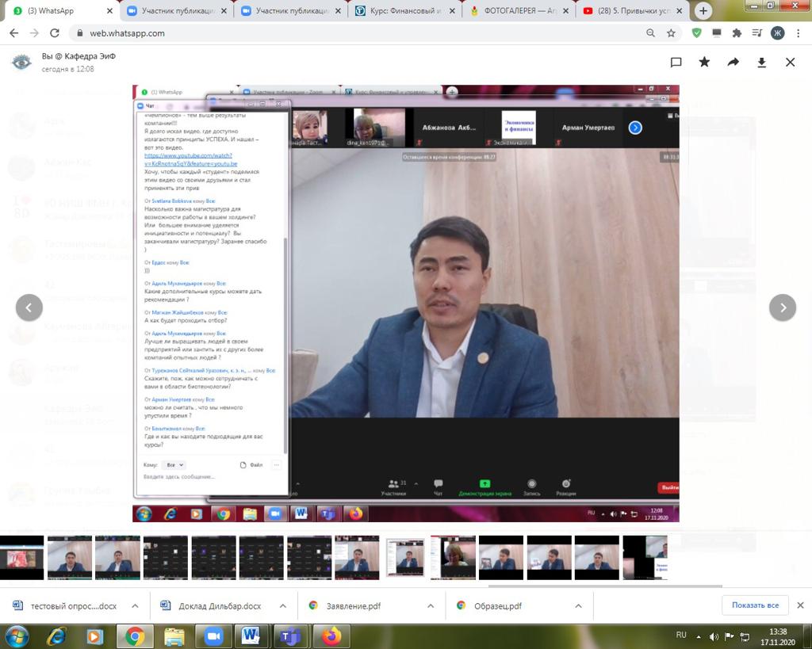Go to the next image with the right arrow
The height and width of the screenshot is (649, 812).
(x=783, y=307)
